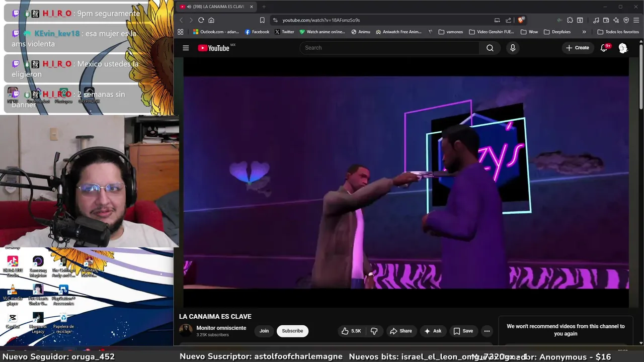This screenshot has width=644, height=362.
Task: Reload the page
Action: (x=201, y=20)
